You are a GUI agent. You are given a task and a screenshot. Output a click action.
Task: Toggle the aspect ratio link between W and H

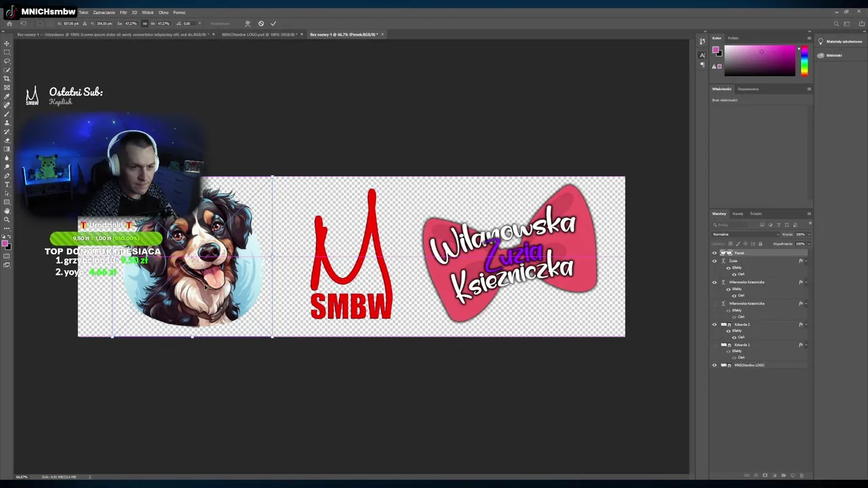(144, 24)
